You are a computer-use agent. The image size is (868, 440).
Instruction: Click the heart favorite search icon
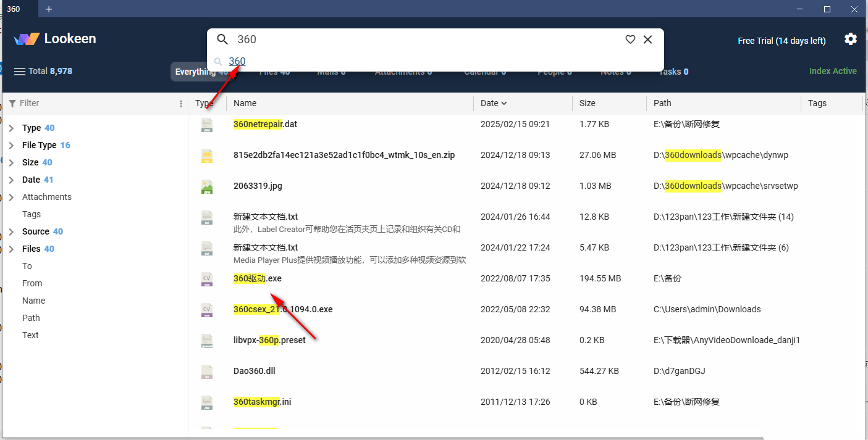tap(630, 39)
